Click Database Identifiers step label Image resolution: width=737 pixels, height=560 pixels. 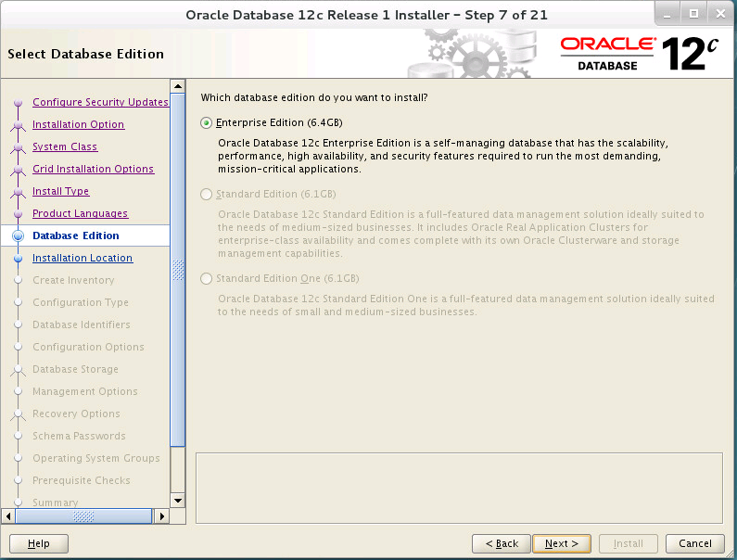(x=82, y=325)
